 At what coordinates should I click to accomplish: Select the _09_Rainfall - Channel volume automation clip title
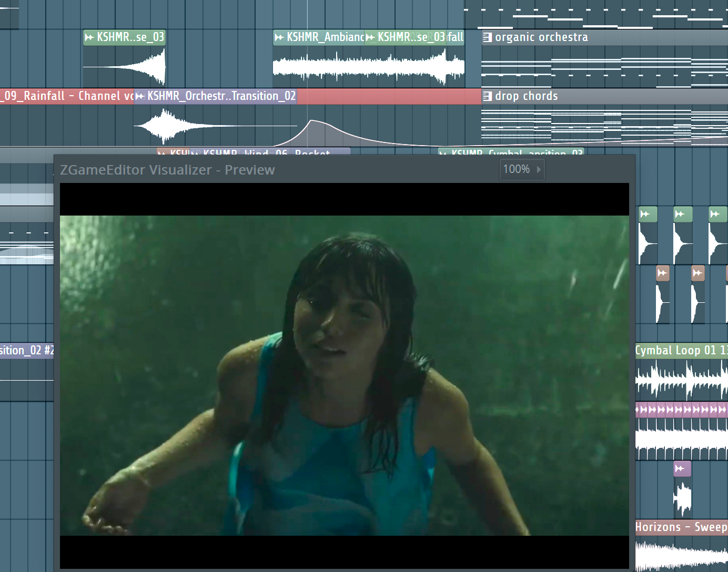[67, 96]
